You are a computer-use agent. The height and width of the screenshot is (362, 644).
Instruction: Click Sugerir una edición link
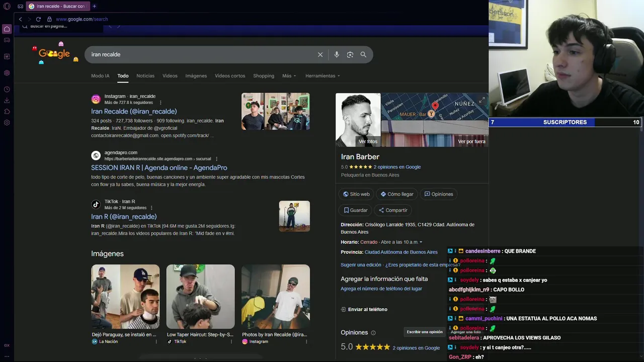pyautogui.click(x=361, y=265)
